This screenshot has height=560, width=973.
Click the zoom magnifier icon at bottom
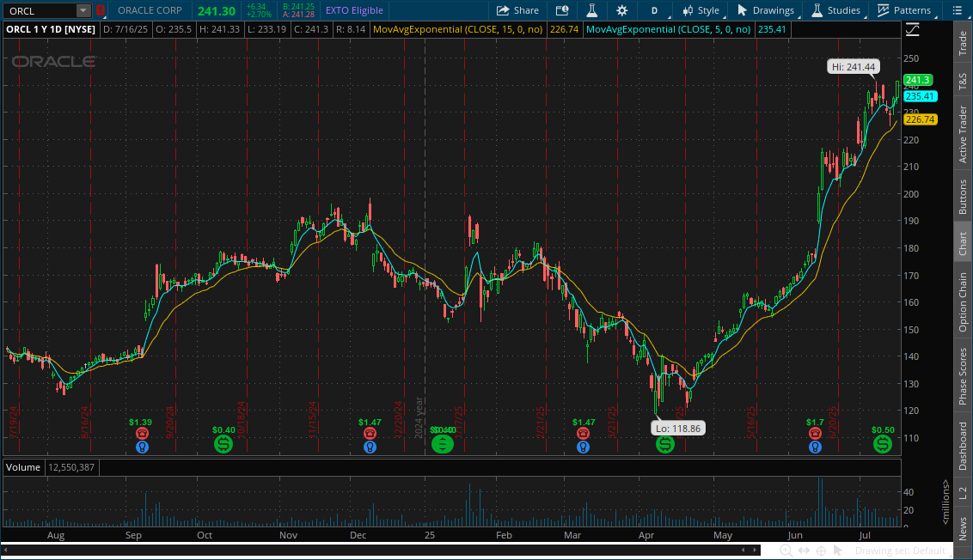786,551
